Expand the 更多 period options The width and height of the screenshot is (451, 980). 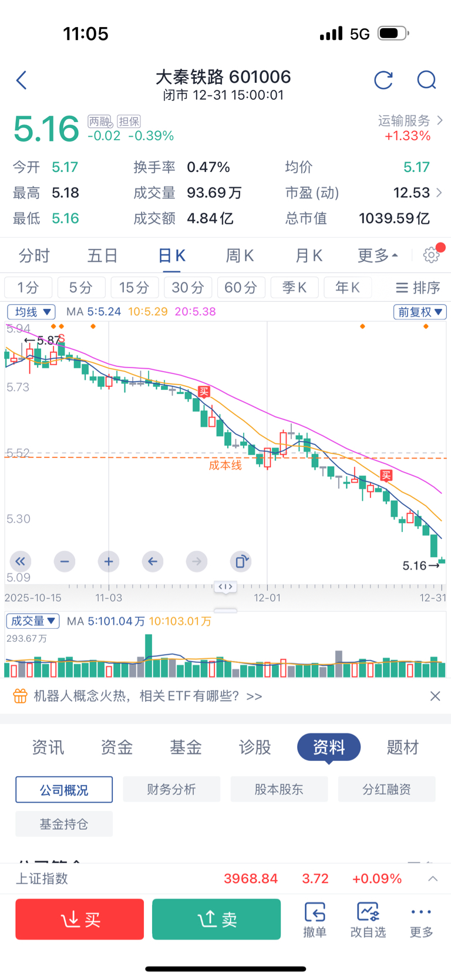pyautogui.click(x=378, y=255)
